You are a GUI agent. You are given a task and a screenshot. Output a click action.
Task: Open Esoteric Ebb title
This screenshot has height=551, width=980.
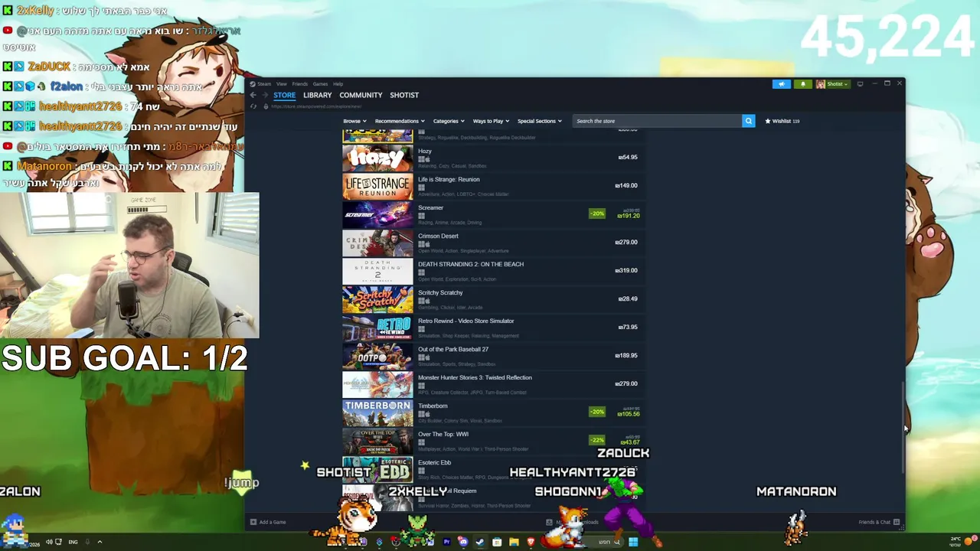(x=435, y=463)
